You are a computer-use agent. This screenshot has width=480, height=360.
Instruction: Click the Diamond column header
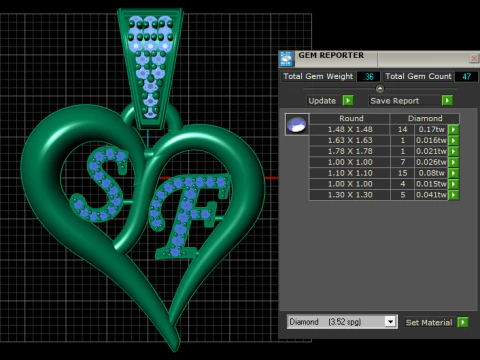pos(425,118)
